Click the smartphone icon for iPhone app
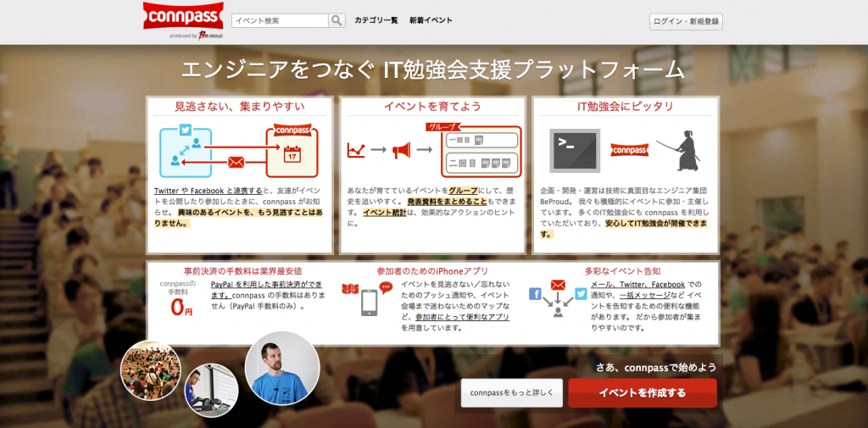Viewport: 868px width, 428px height. 370,303
